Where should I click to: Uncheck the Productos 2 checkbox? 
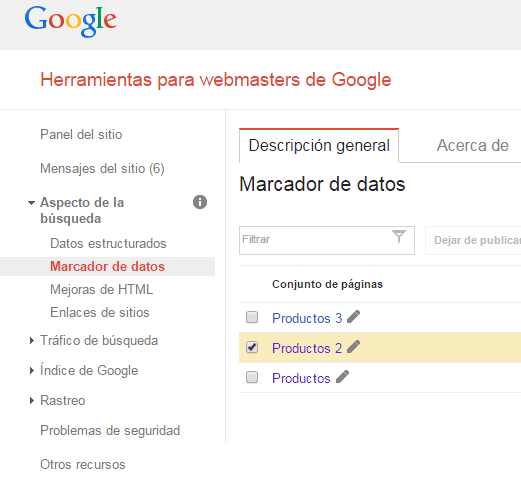coord(252,347)
